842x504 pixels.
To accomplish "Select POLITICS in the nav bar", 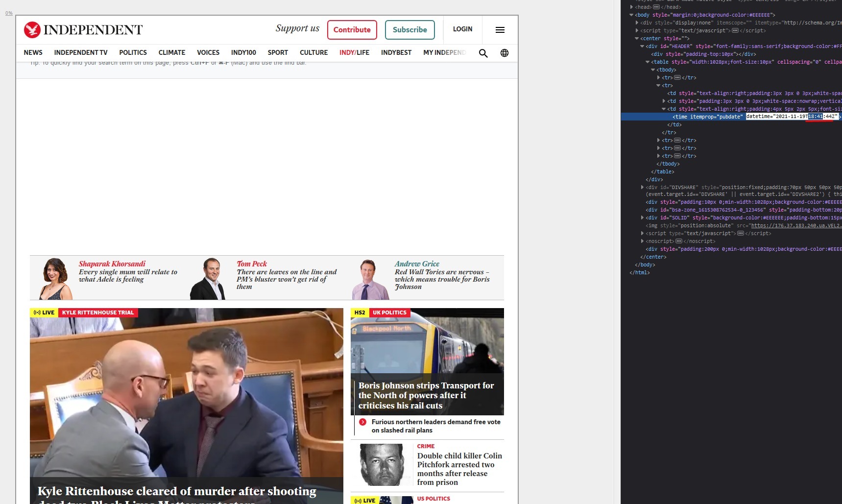I will pos(133,52).
